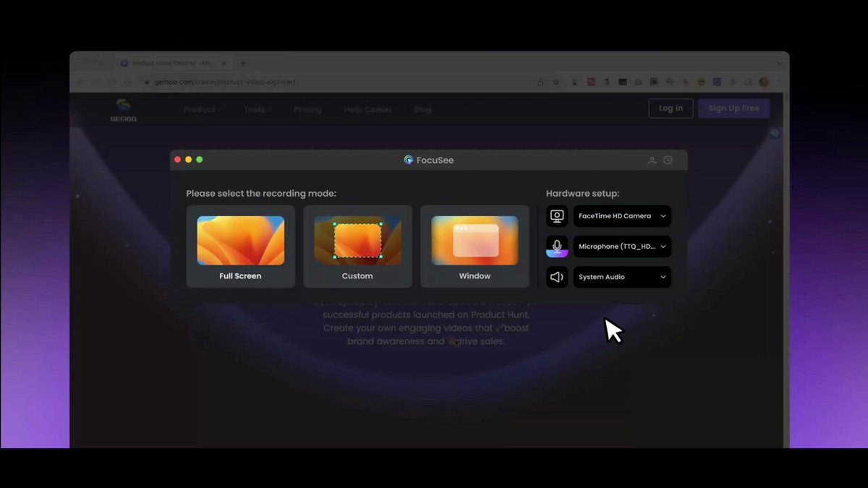Select the Product Video Explorer browser tab
The height and width of the screenshot is (488, 868).
click(x=174, y=64)
